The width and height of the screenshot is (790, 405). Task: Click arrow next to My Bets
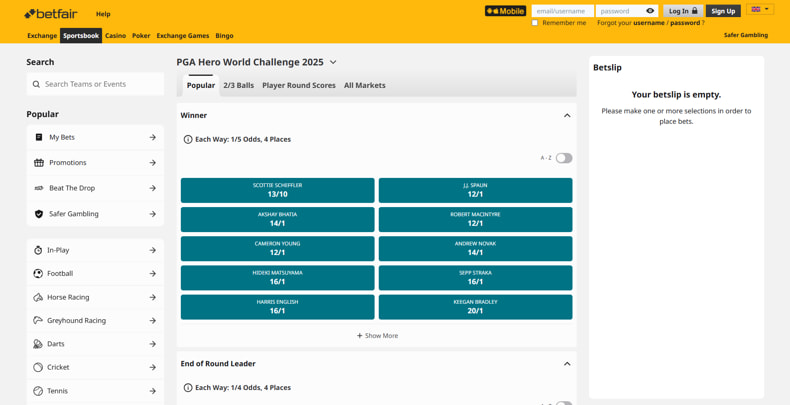(x=153, y=137)
